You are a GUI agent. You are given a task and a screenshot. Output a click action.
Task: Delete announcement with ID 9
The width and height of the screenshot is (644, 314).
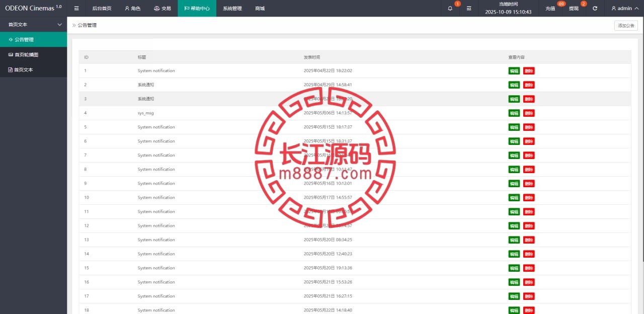[529, 184]
